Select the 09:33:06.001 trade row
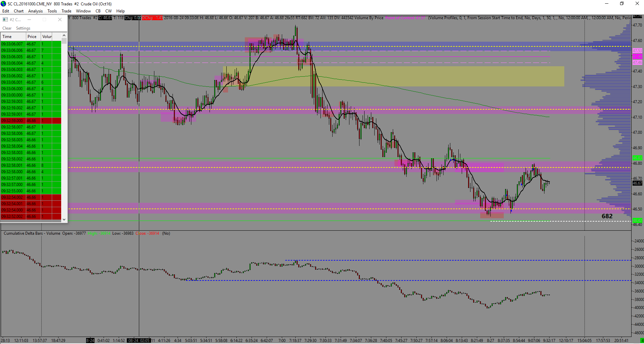 tap(31, 82)
